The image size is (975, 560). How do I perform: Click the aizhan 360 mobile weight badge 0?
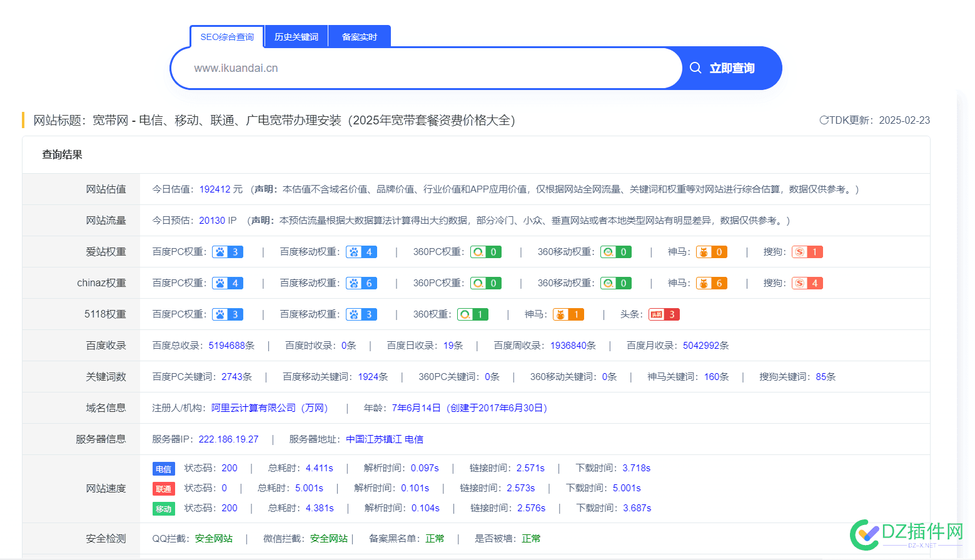pyautogui.click(x=616, y=252)
